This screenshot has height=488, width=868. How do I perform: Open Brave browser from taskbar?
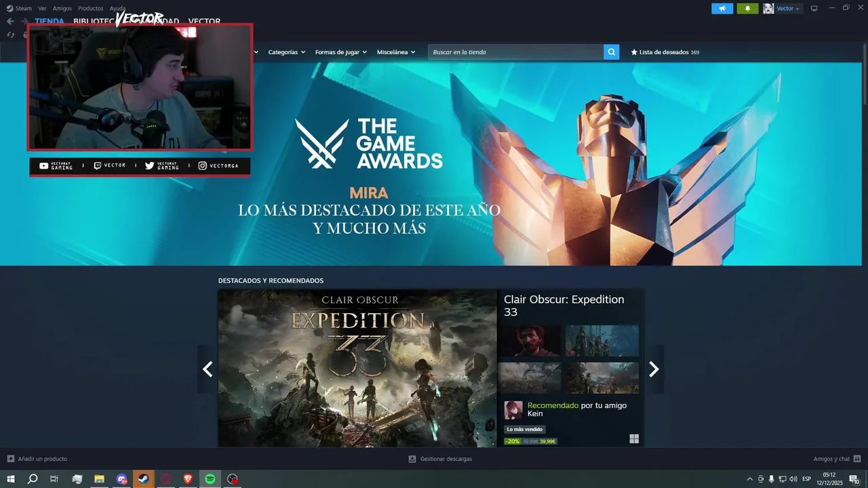tap(188, 479)
